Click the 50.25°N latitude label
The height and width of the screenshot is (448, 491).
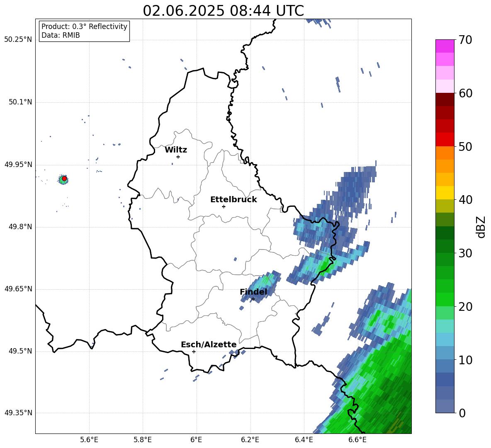click(x=18, y=40)
